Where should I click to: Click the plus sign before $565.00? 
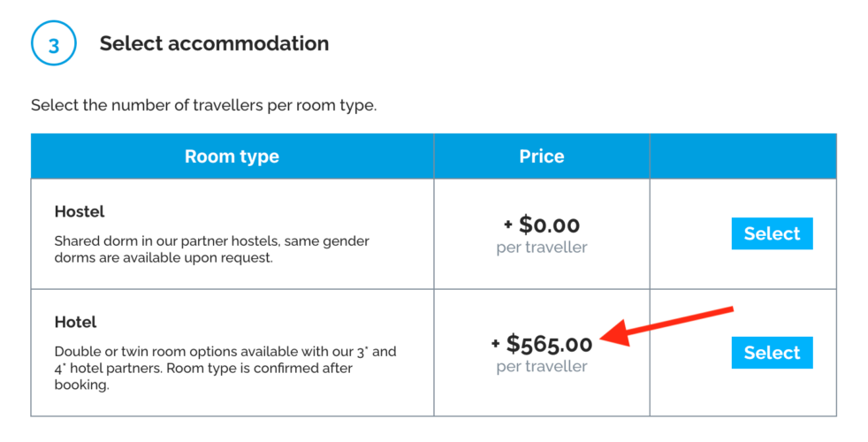tap(496, 344)
